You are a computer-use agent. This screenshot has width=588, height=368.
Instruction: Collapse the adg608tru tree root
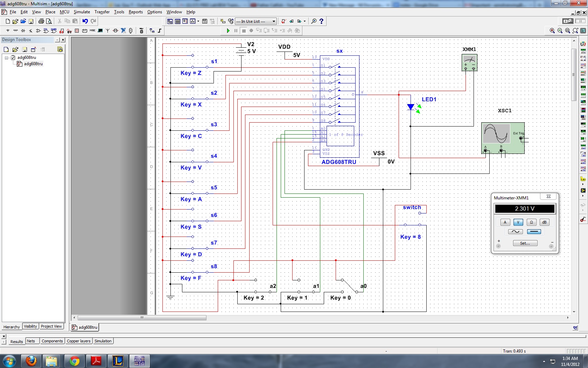[x=7, y=57]
